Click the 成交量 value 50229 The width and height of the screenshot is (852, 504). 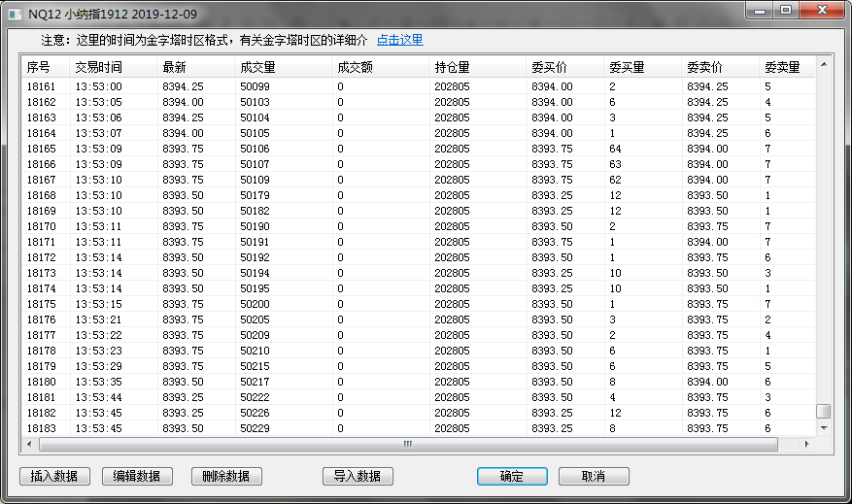(255, 428)
